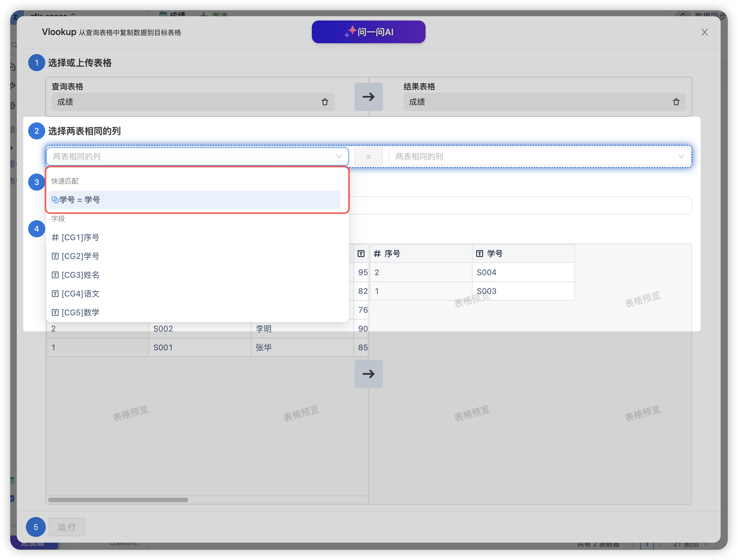Delete the 结果表格 成绩 selection with trash icon
The width and height of the screenshot is (738, 560).
676,102
